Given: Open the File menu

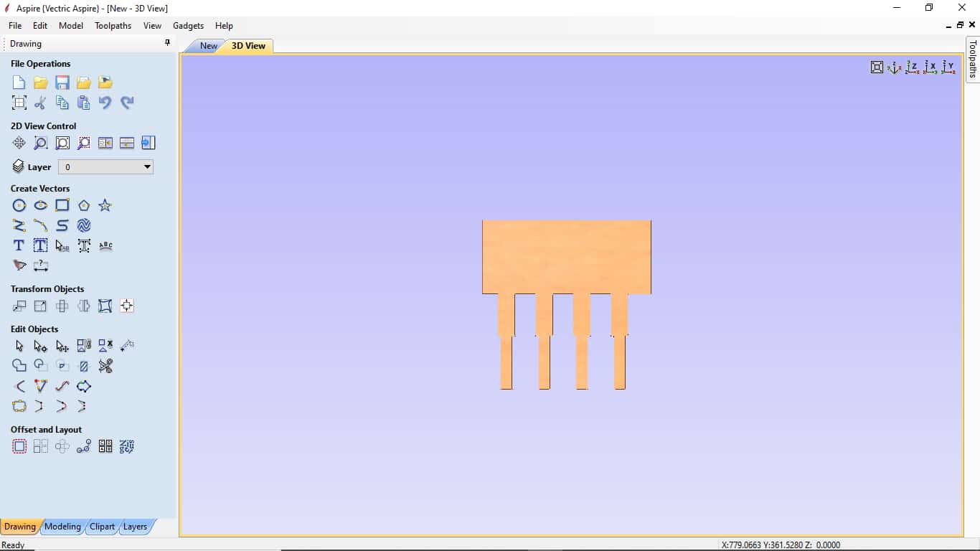Looking at the screenshot, I should coord(15,25).
